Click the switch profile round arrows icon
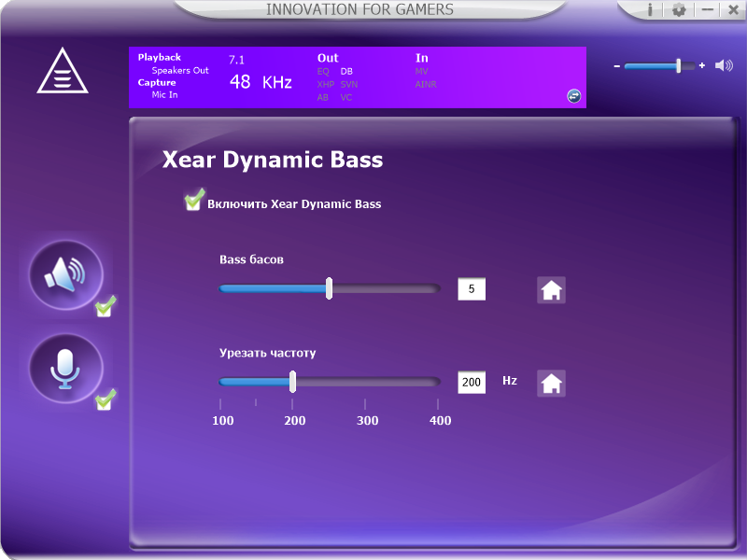Screen dimensions: 747x560 coord(573,96)
